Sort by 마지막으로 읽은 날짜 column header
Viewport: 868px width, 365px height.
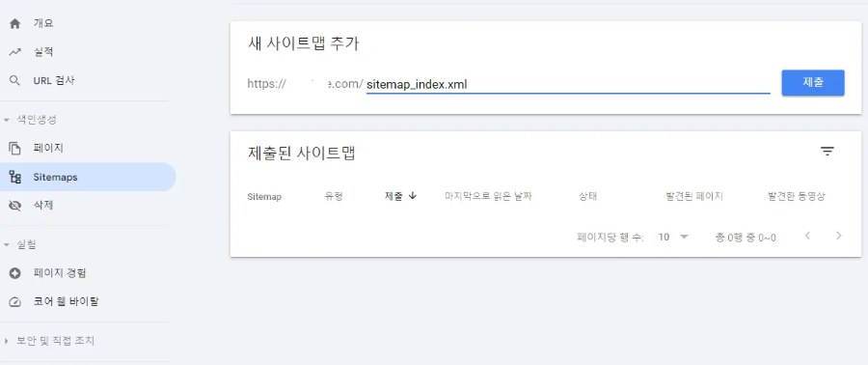point(488,196)
